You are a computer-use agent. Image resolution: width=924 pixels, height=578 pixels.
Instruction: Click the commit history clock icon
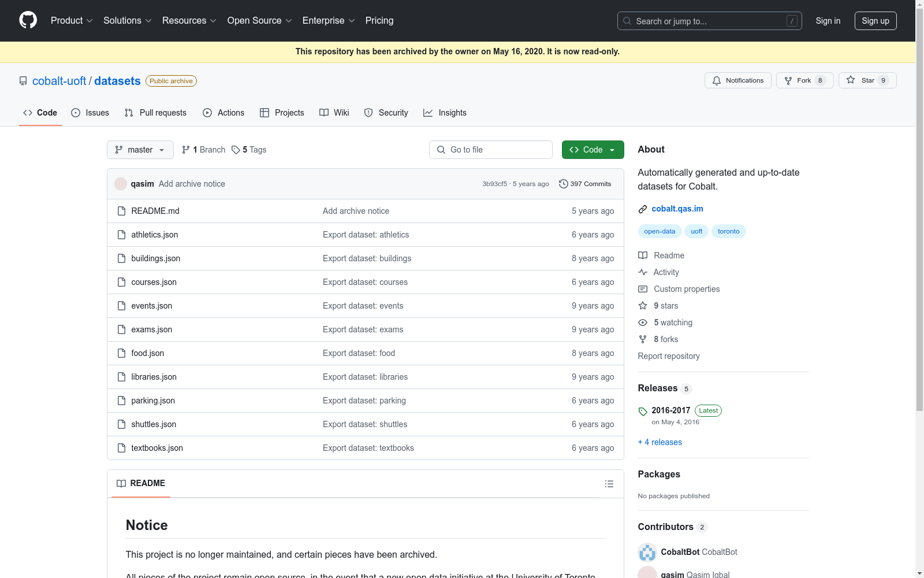(563, 184)
